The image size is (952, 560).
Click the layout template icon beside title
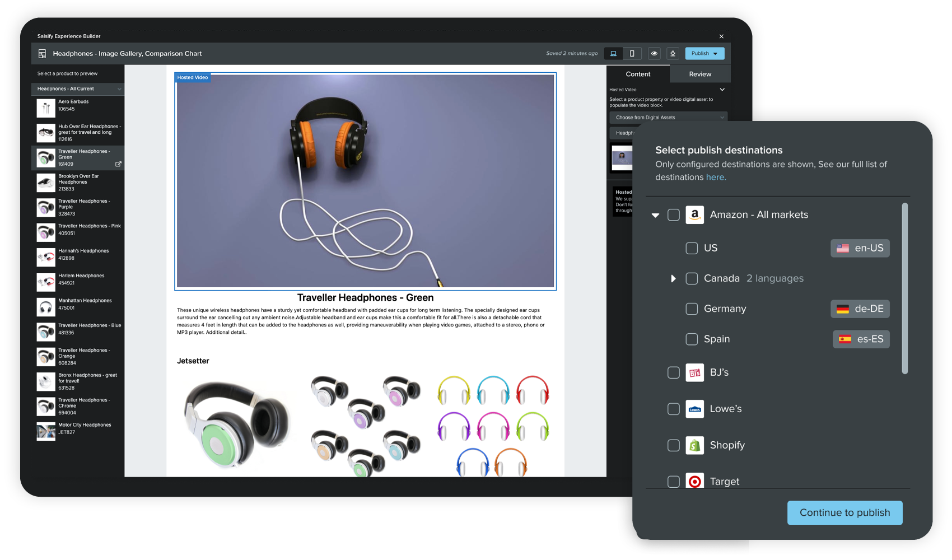pyautogui.click(x=42, y=54)
